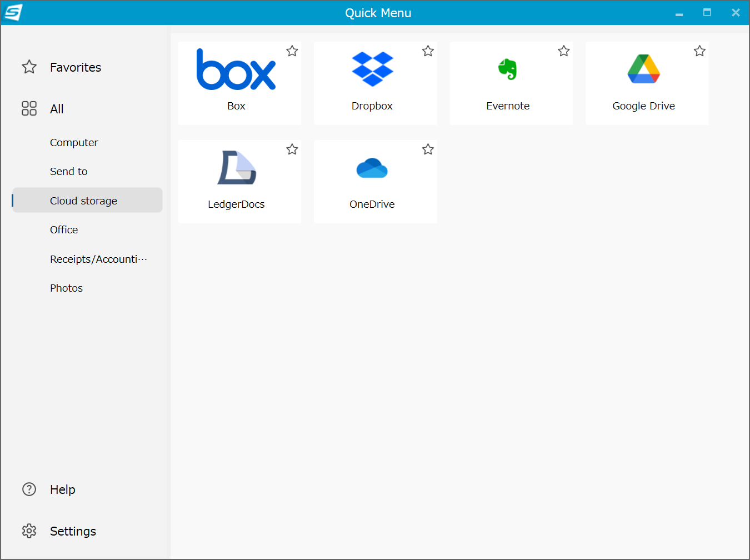The height and width of the screenshot is (560, 750).
Task: Click the Settings gear icon
Action: click(x=29, y=531)
